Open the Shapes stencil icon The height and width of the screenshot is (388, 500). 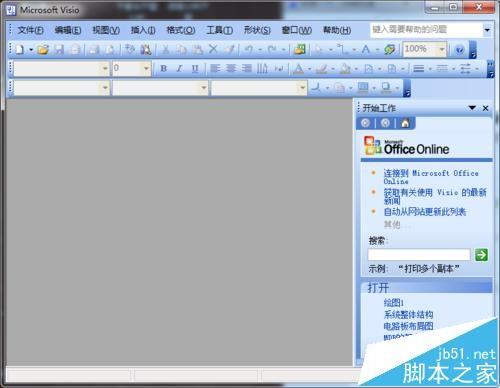(300, 50)
